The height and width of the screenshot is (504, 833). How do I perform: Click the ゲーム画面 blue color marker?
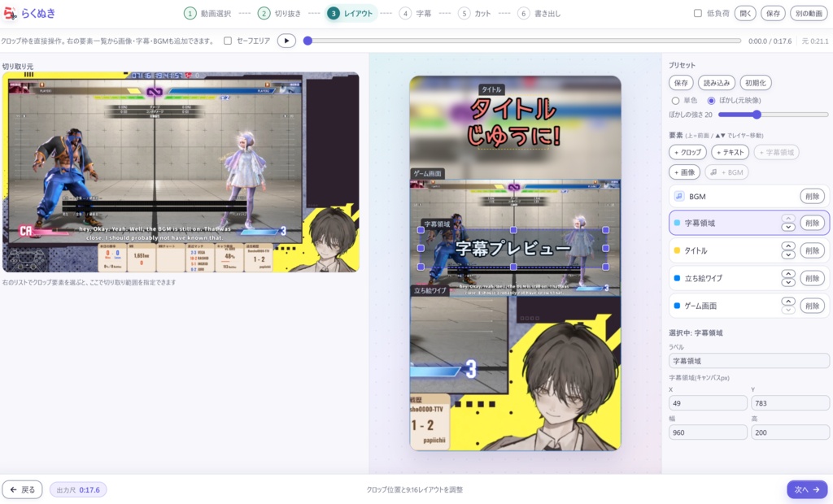[677, 306]
